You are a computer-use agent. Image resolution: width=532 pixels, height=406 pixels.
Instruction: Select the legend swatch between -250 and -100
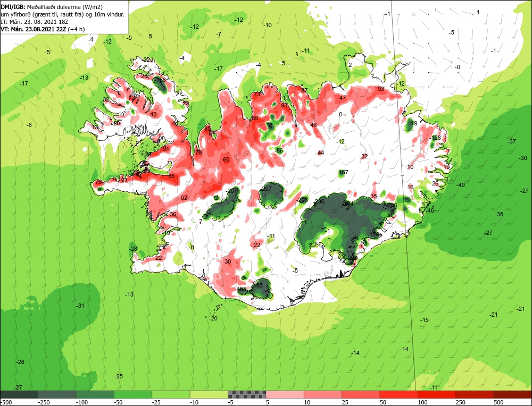(57, 394)
